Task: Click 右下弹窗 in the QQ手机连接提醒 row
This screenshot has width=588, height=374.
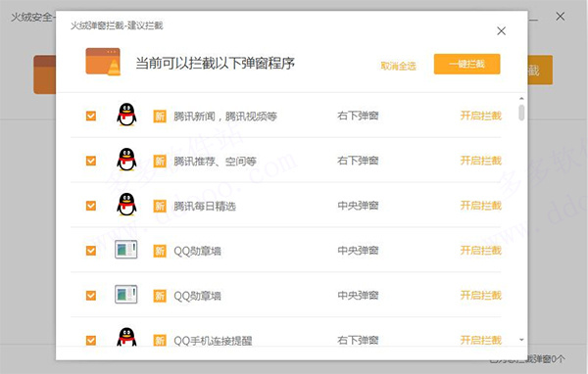Action: (358, 341)
